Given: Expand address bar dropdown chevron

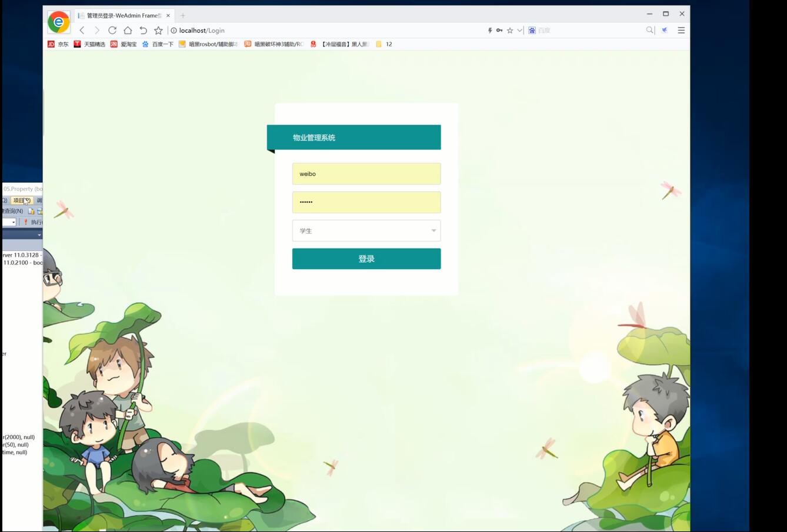Looking at the screenshot, I should (x=520, y=31).
